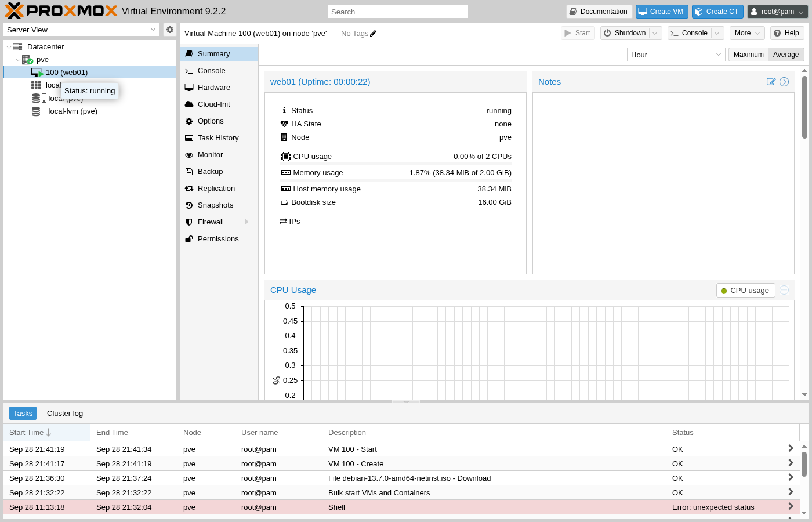Open details chevron for the Shell error task
The width and height of the screenshot is (812, 522).
[791, 506]
